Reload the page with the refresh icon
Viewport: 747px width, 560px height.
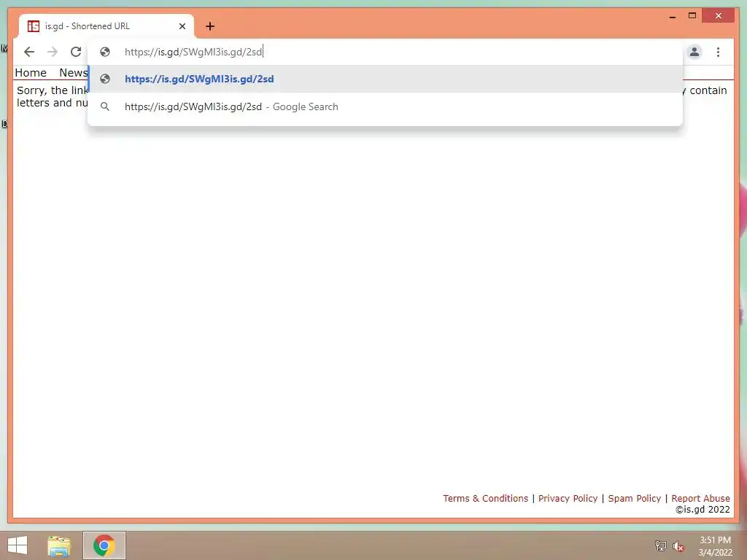(76, 52)
